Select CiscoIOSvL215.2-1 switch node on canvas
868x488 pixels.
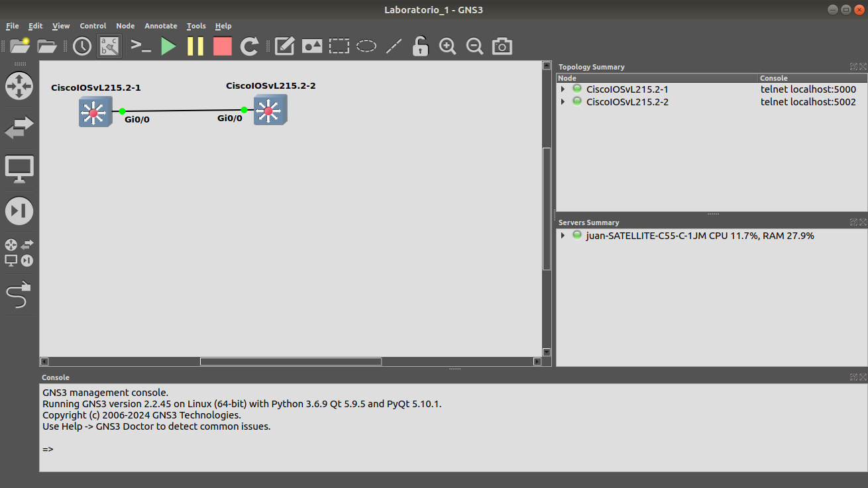pyautogui.click(x=95, y=111)
